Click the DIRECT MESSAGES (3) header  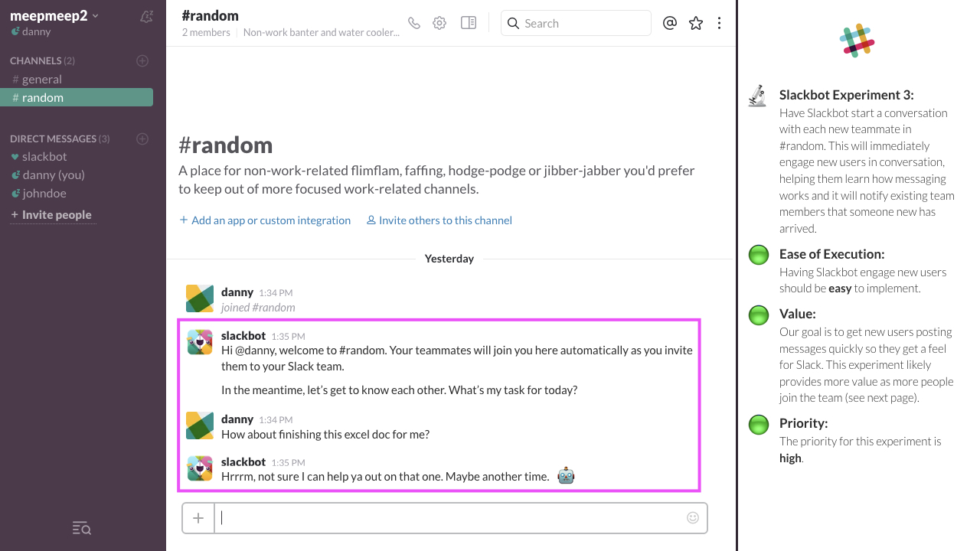pos(60,139)
